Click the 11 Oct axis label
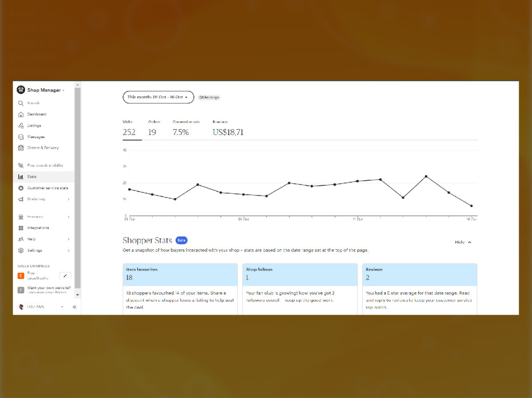 pyautogui.click(x=358, y=219)
